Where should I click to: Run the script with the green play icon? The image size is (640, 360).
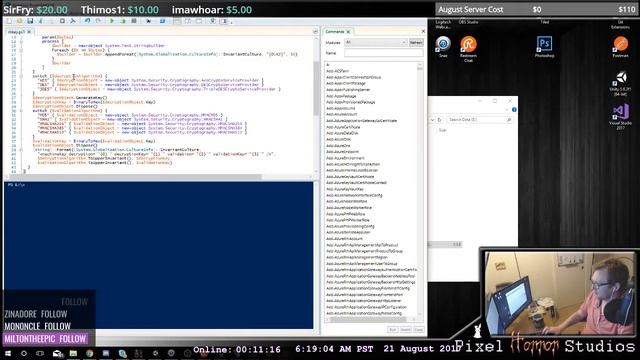[x=112, y=21]
